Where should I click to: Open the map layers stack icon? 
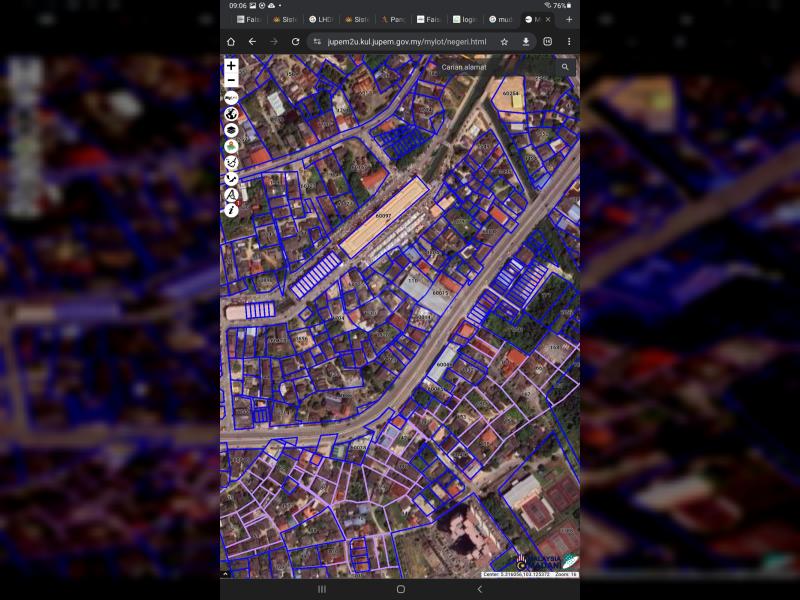point(231,130)
